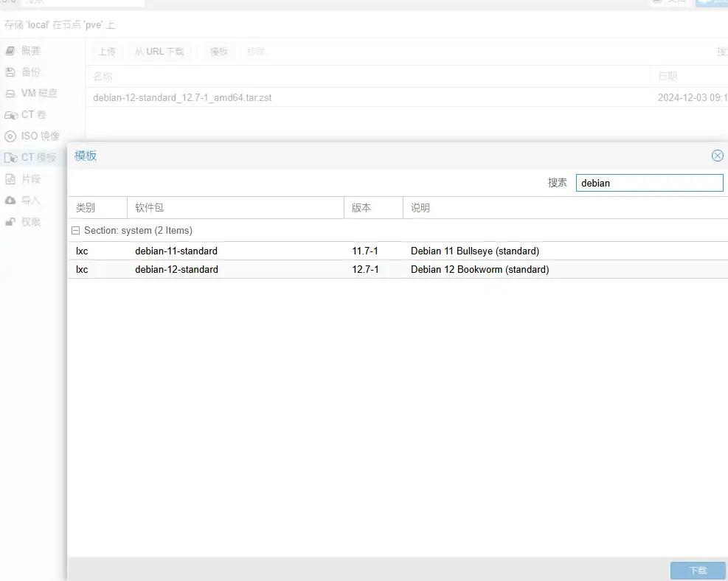Click the 片段 snippet icon

[10, 179]
